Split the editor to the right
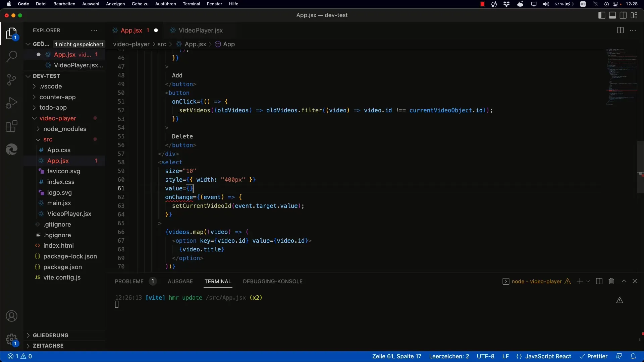The width and height of the screenshot is (644, 362). (x=620, y=30)
